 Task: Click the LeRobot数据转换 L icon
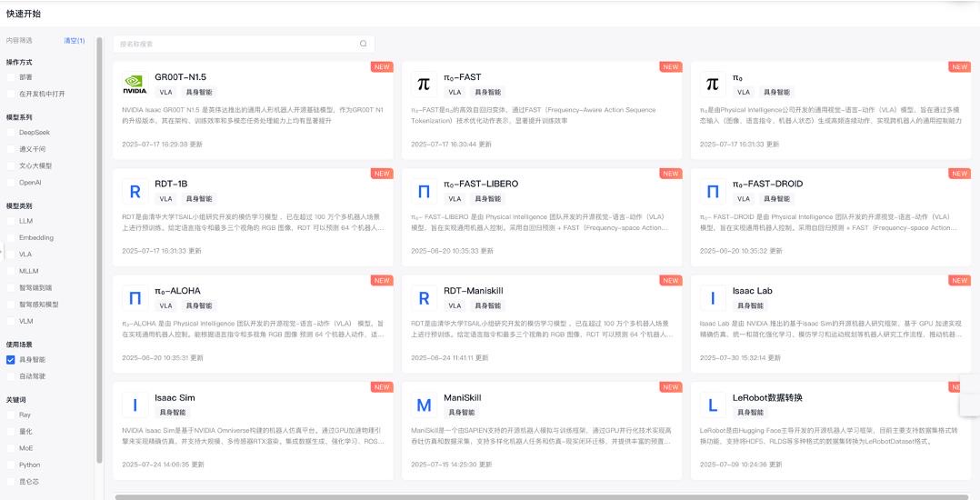(713, 405)
